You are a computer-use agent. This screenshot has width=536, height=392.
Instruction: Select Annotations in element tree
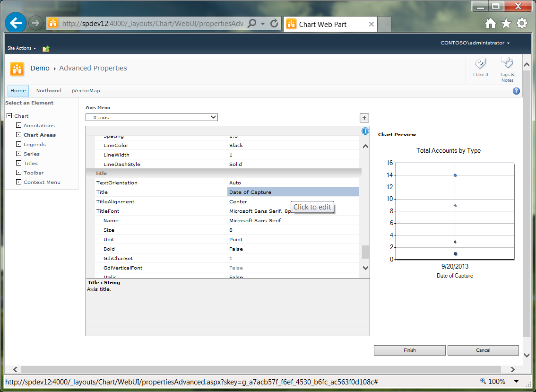pos(39,125)
